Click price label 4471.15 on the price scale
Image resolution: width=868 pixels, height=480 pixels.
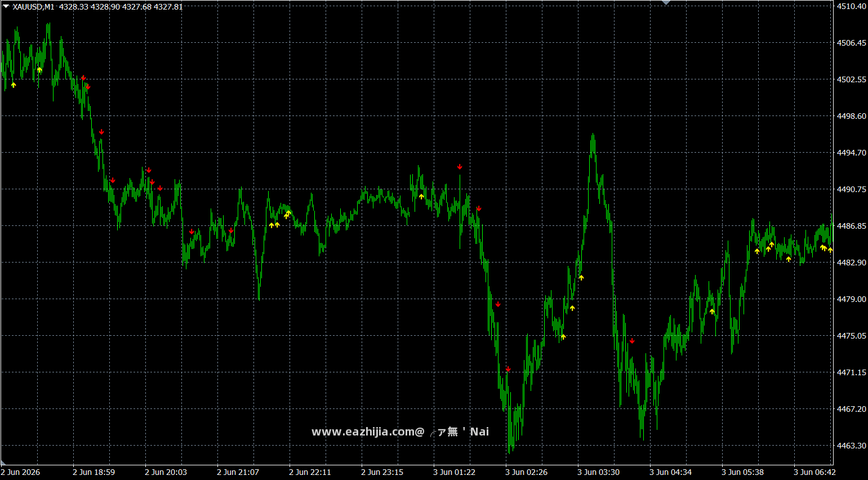click(x=852, y=372)
